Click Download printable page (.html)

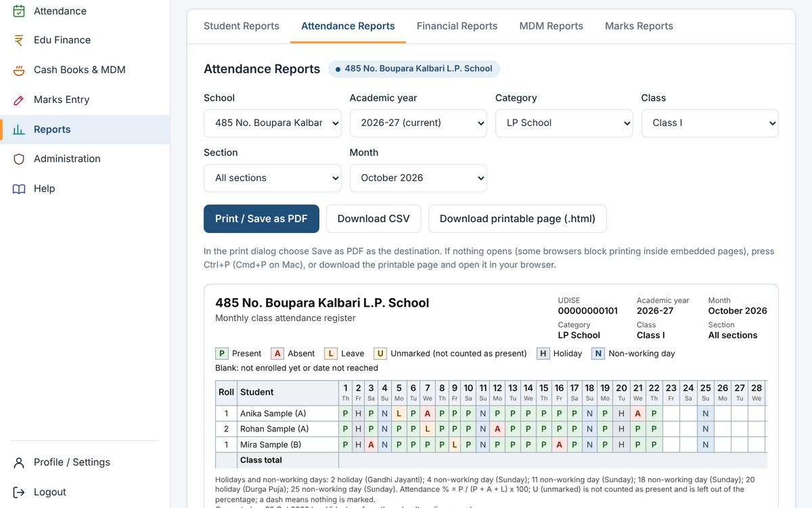[518, 219]
